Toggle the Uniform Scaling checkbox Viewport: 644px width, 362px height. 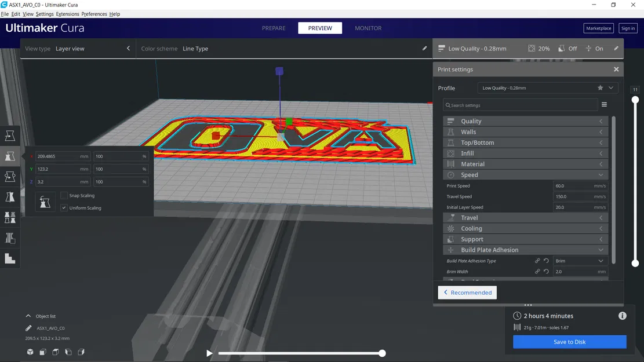point(64,208)
